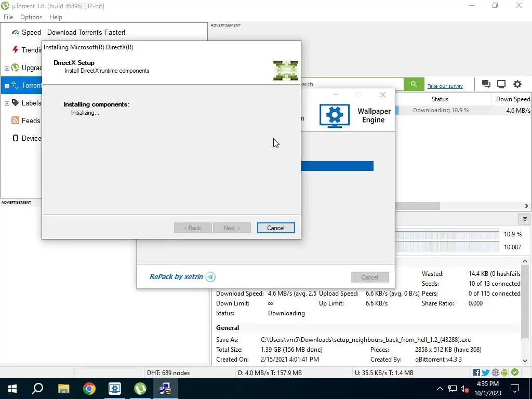Show hidden system tray icons

(440, 389)
